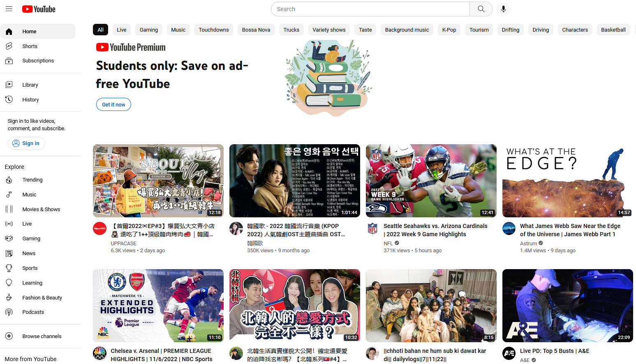Click Browse channels plus icon
Screen dimensions: 636x364
coord(9,336)
